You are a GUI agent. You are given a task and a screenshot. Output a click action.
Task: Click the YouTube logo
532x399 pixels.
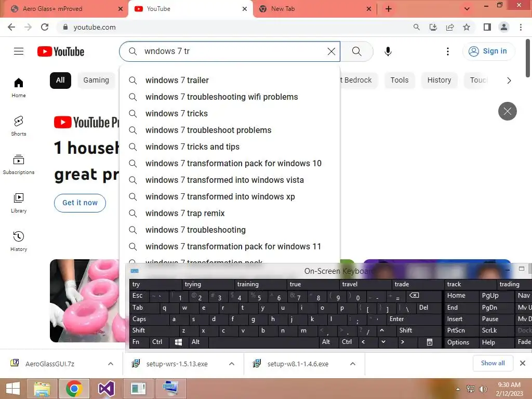(x=61, y=51)
